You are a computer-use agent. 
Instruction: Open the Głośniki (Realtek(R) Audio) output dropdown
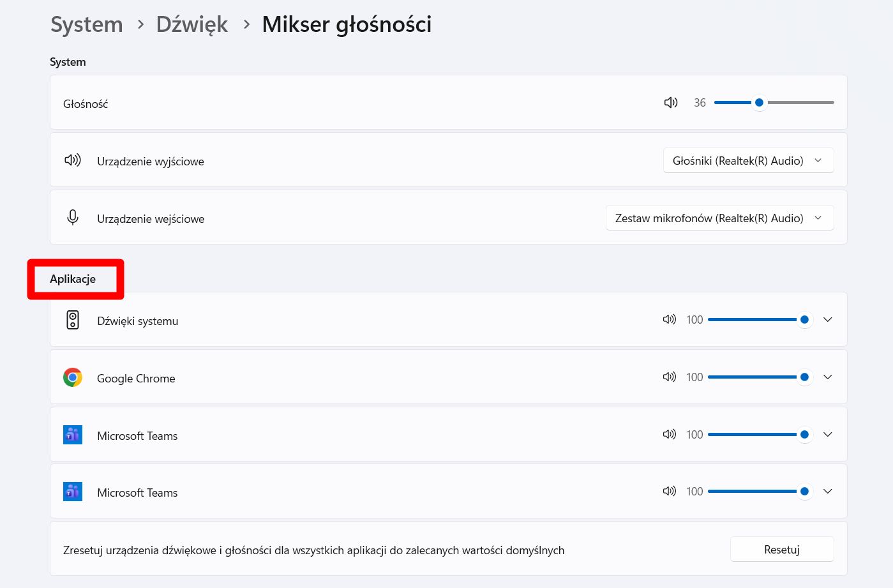(748, 161)
